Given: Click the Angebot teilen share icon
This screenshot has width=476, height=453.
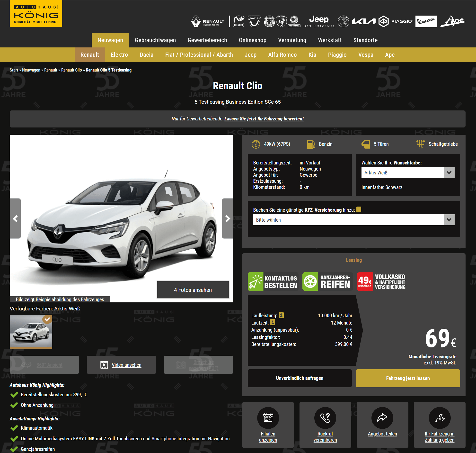Looking at the screenshot, I should click(382, 418).
